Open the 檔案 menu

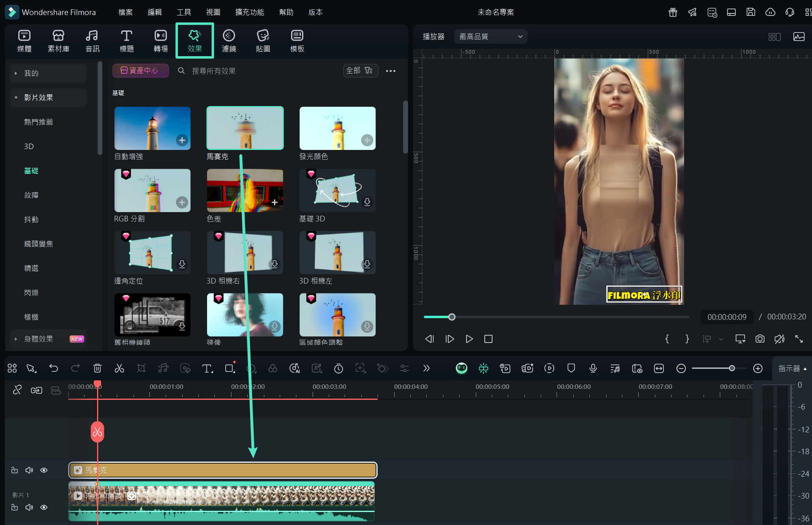(x=125, y=12)
